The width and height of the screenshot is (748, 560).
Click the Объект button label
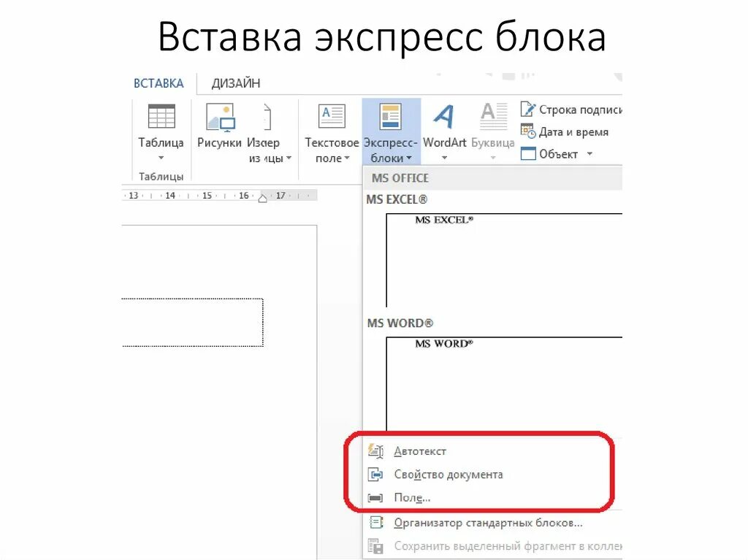pyautogui.click(x=558, y=154)
